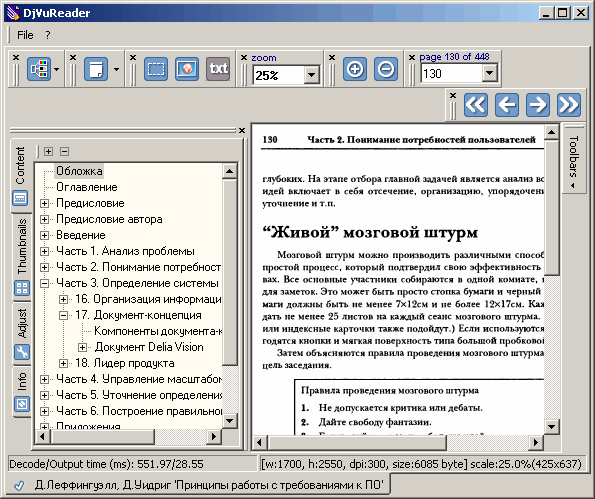Expand all tree nodes plus button
Screen dimensions: 595x499
(48, 151)
